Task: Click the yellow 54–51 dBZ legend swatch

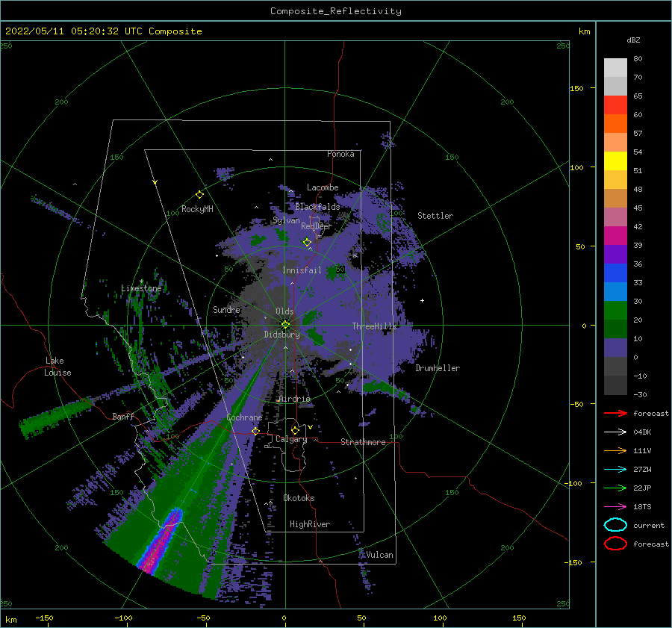Action: pyautogui.click(x=615, y=161)
